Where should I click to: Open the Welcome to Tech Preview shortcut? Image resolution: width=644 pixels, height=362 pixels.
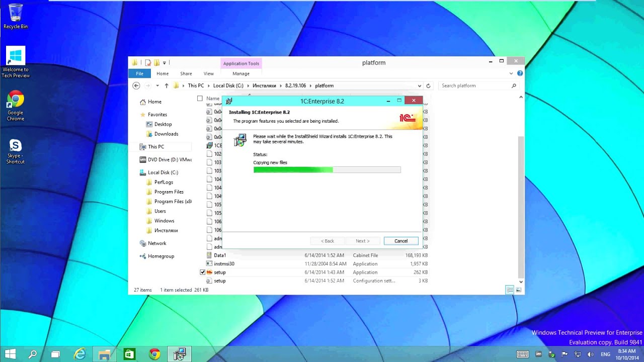point(16,62)
